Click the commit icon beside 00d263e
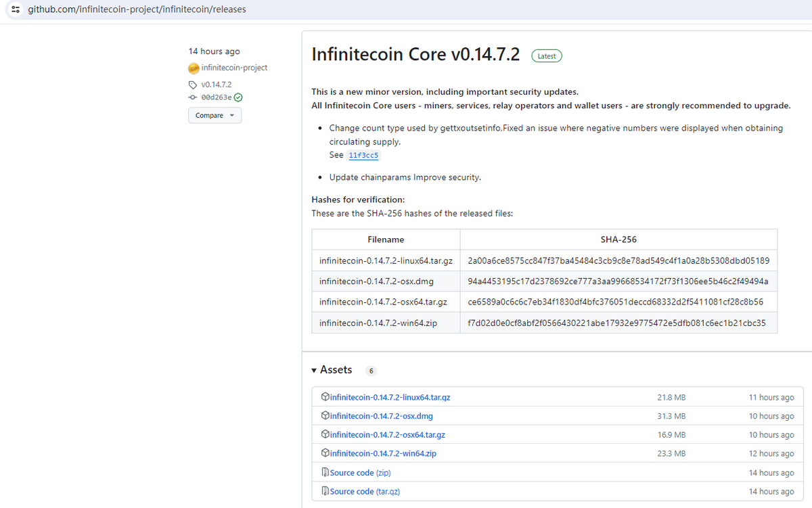Viewport: 812px width, 508px height. pos(193,97)
